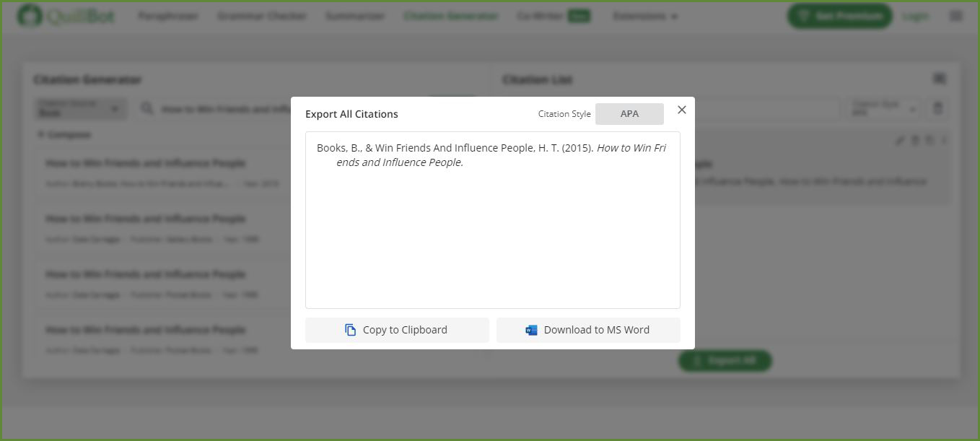Select Citation Generator in top navigation
Image resolution: width=980 pixels, height=441 pixels.
pyautogui.click(x=451, y=16)
